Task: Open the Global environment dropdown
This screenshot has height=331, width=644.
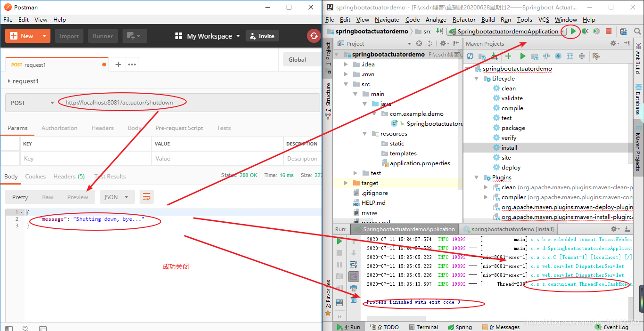Action: click(x=302, y=59)
